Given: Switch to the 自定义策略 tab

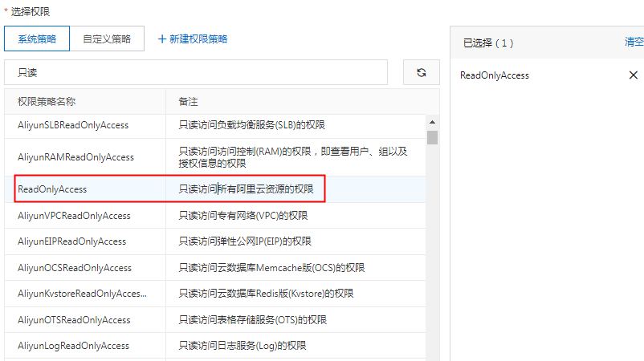Looking at the screenshot, I should (x=107, y=39).
